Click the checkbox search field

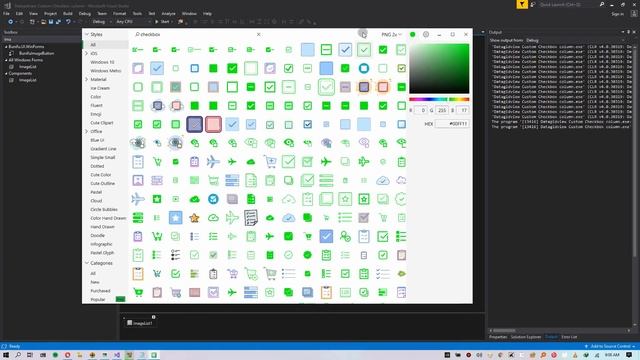(198, 35)
